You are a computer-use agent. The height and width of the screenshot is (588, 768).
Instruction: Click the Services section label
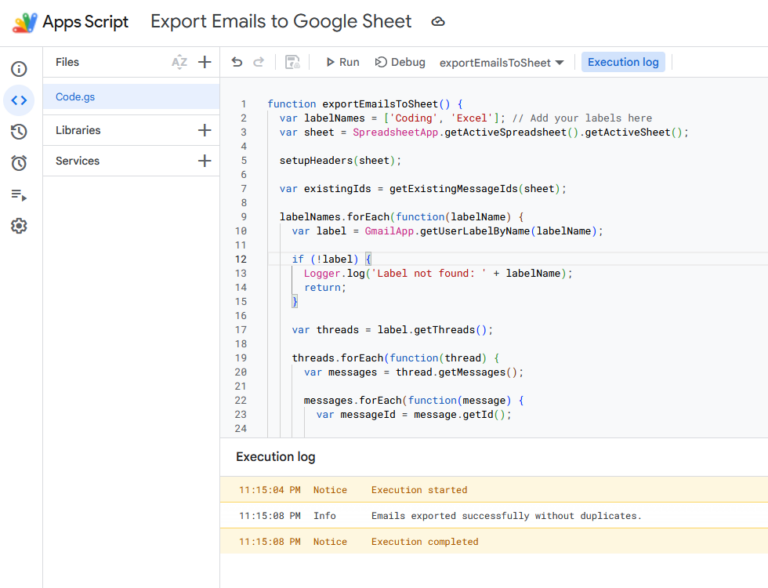(77, 161)
